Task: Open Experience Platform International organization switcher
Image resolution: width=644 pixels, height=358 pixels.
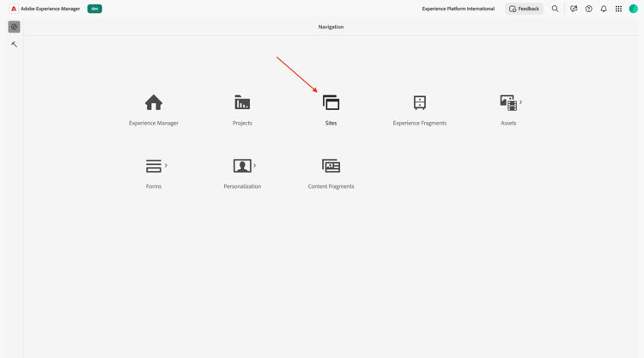Action: click(459, 9)
